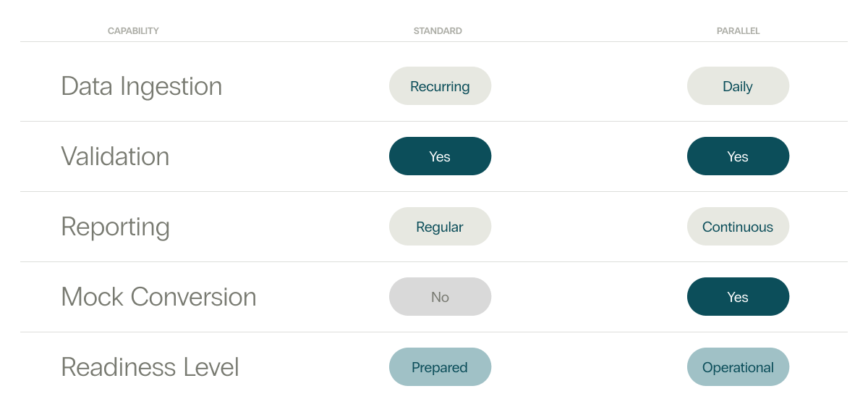Select the Daily pill under Parallel
This screenshot has width=868, height=407.
pyautogui.click(x=738, y=86)
